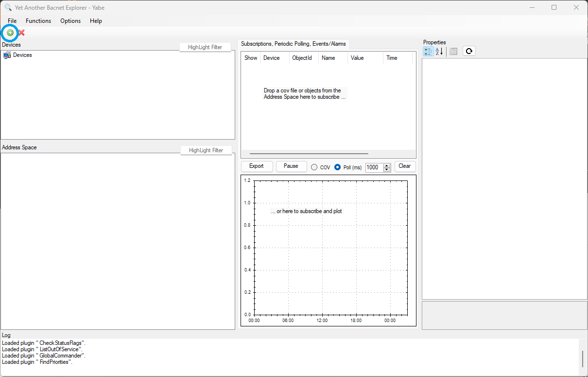This screenshot has width=588, height=377.
Task: Expand the Options menu
Action: (70, 21)
